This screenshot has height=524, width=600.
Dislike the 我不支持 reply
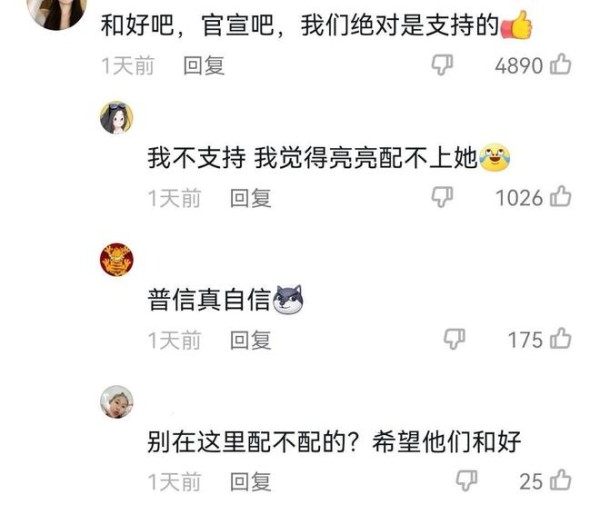[442, 197]
